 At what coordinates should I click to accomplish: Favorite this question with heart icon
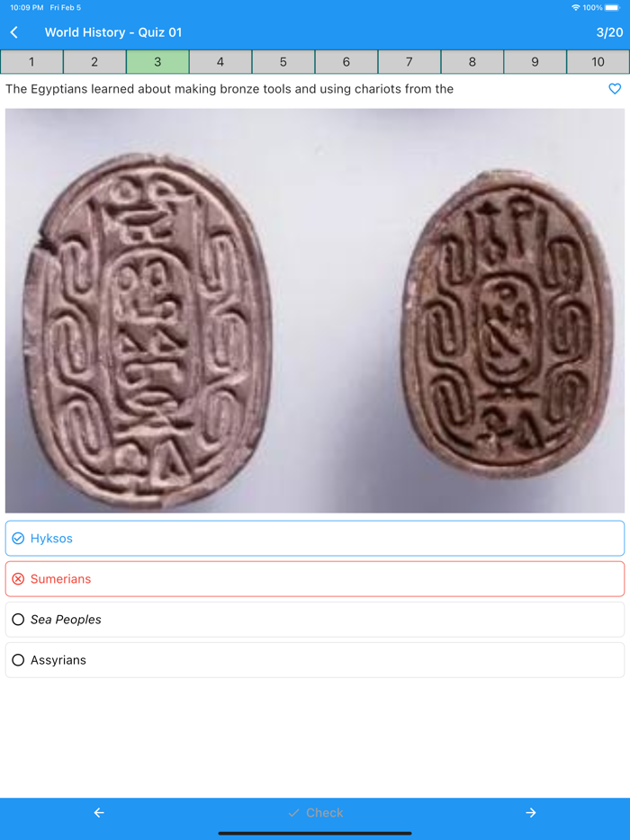pos(615,89)
